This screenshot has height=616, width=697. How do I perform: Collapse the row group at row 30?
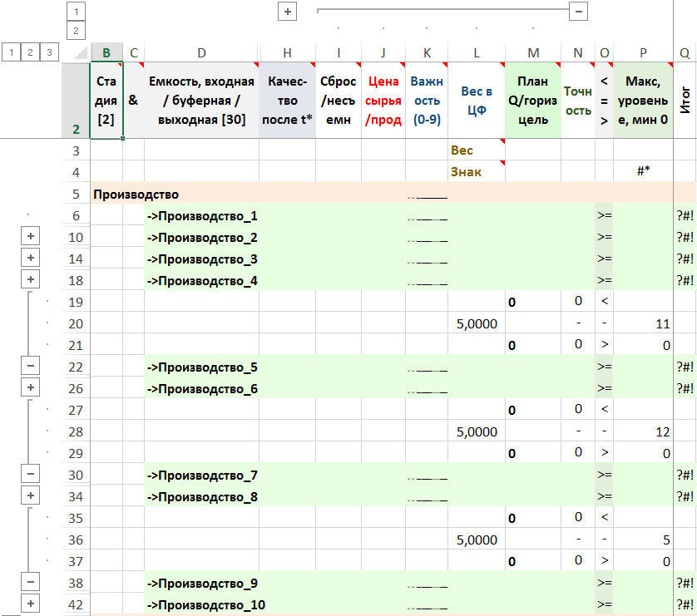click(x=31, y=475)
